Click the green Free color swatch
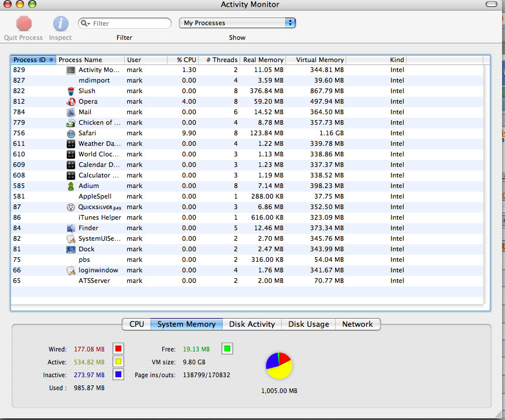 coord(227,349)
